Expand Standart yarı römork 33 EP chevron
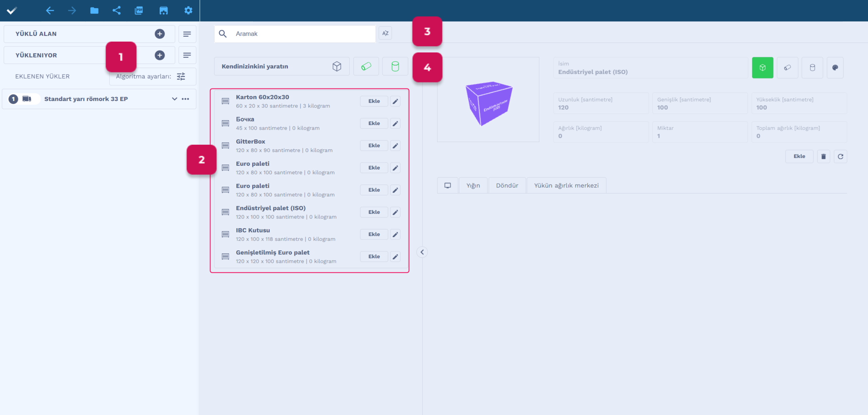868x415 pixels. pyautogui.click(x=174, y=99)
